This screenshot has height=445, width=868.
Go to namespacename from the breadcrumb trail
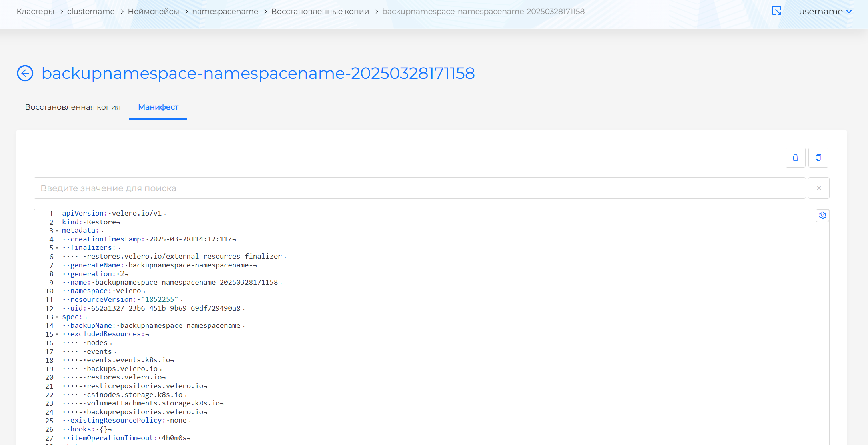click(x=225, y=11)
